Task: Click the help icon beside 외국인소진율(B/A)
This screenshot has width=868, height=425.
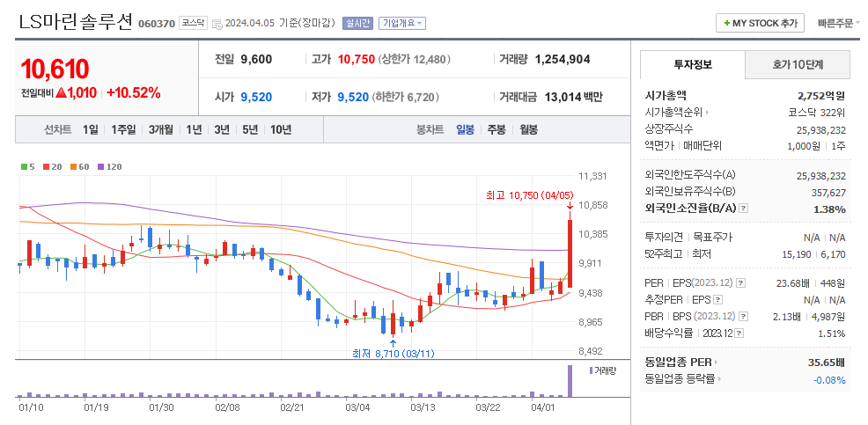Action: pos(744,209)
